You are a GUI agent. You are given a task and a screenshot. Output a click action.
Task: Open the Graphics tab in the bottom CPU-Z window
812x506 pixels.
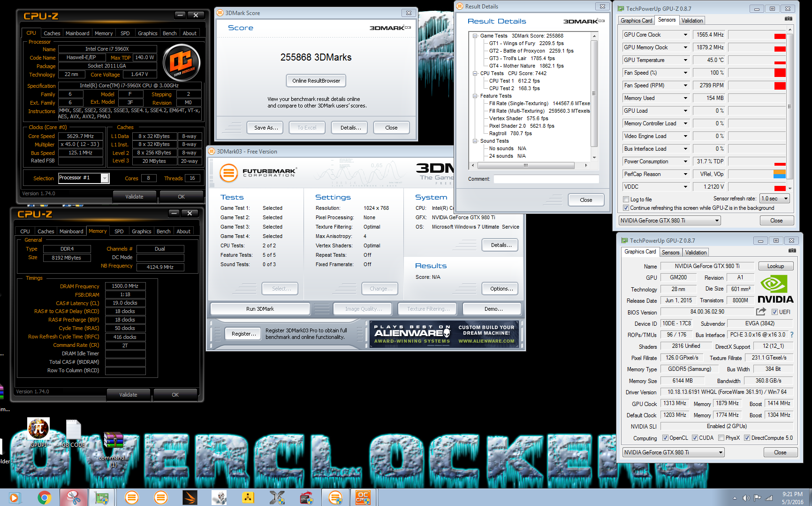[x=142, y=231]
